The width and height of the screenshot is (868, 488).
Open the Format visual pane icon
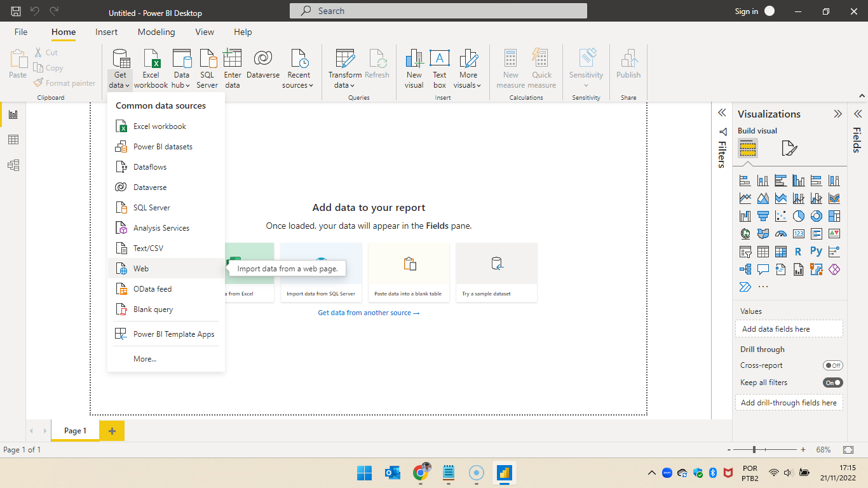pyautogui.click(x=789, y=149)
